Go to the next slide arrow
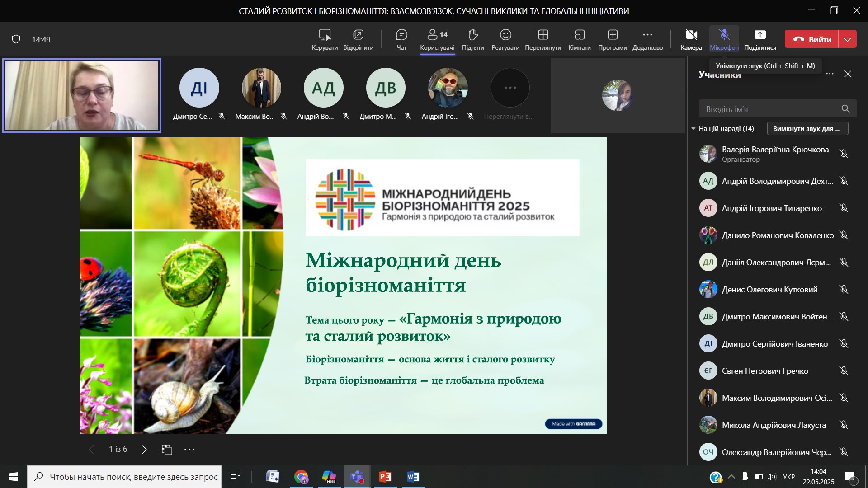 144,449
